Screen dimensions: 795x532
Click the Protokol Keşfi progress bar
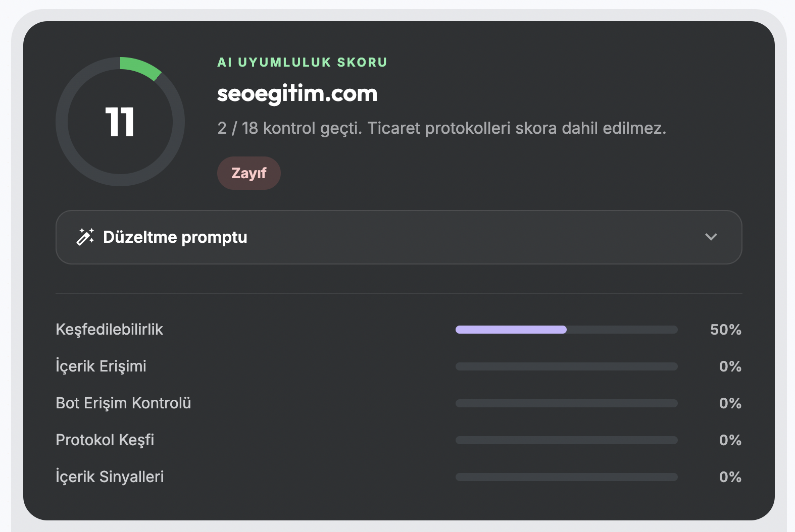[x=567, y=440]
